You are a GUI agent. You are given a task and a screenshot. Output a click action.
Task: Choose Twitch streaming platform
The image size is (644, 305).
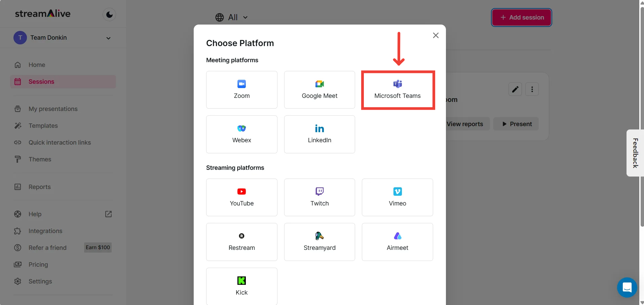point(319,197)
